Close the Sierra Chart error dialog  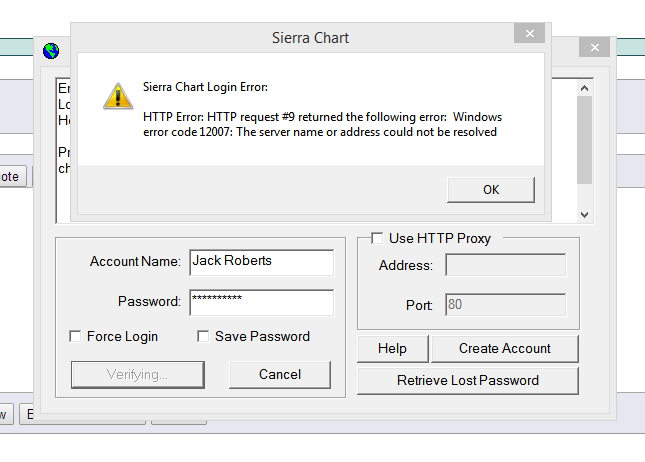pyautogui.click(x=529, y=34)
